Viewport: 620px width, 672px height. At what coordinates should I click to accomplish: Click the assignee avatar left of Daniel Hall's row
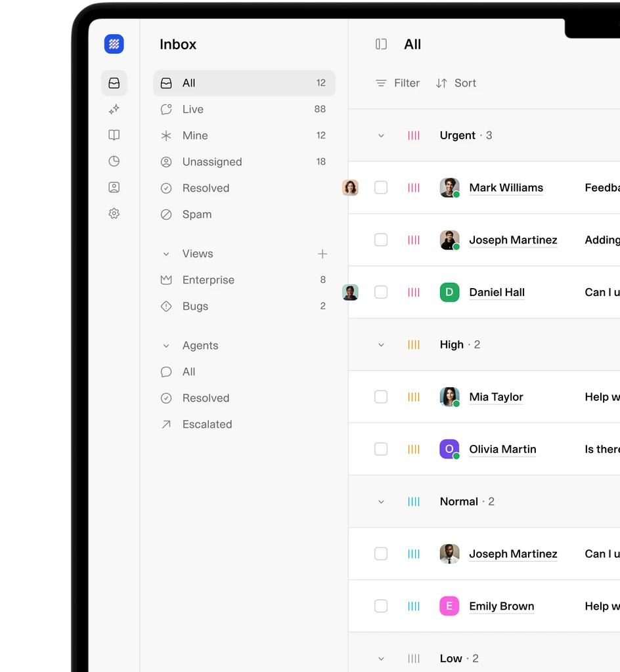coord(350,292)
